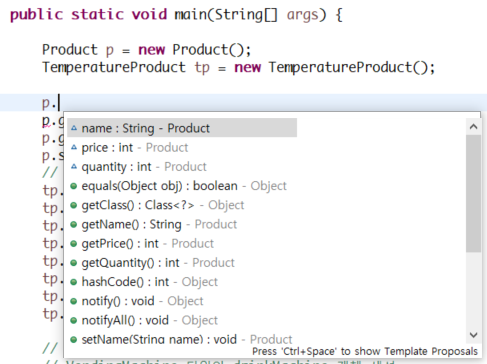The width and height of the screenshot is (487, 364).
Task: Click the proposal list scrollbar thumb
Action: point(473,193)
